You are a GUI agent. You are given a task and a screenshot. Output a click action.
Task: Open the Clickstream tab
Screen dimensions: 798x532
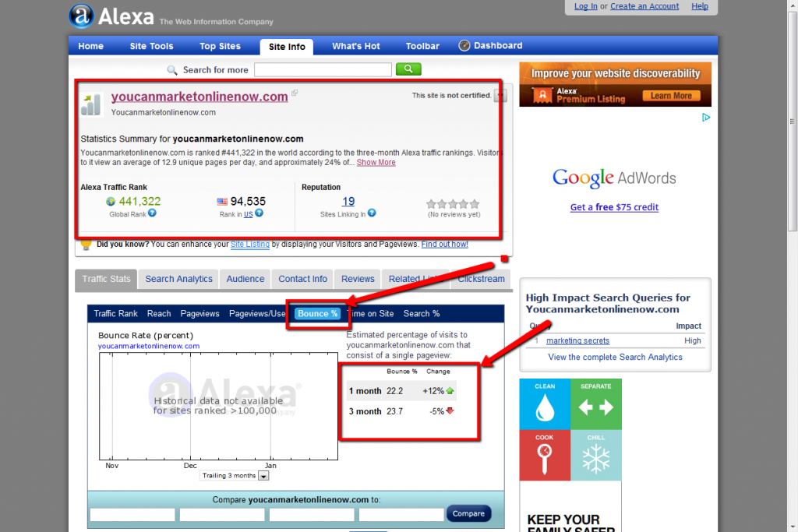[x=481, y=279]
